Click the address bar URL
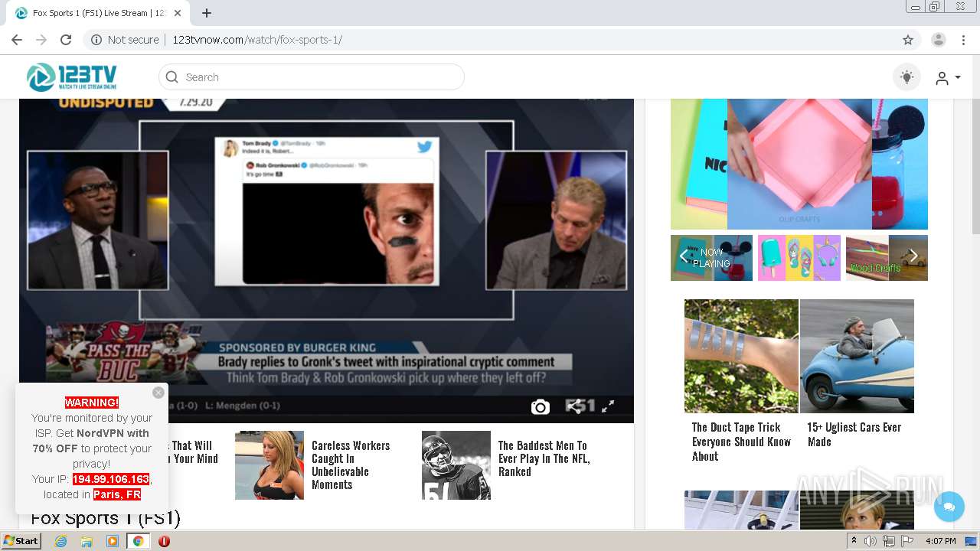Screen dimensions: 980x551 coord(257,40)
